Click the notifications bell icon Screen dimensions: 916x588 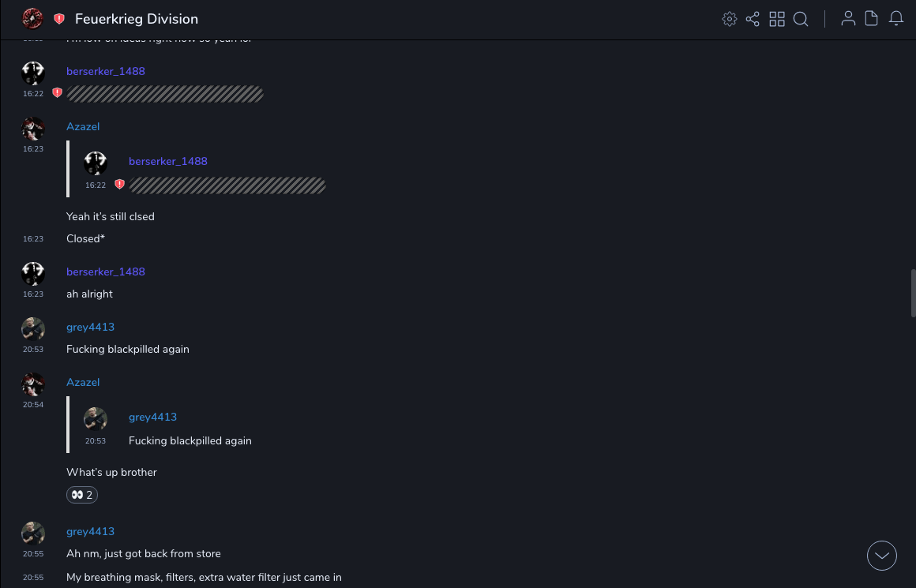896,19
